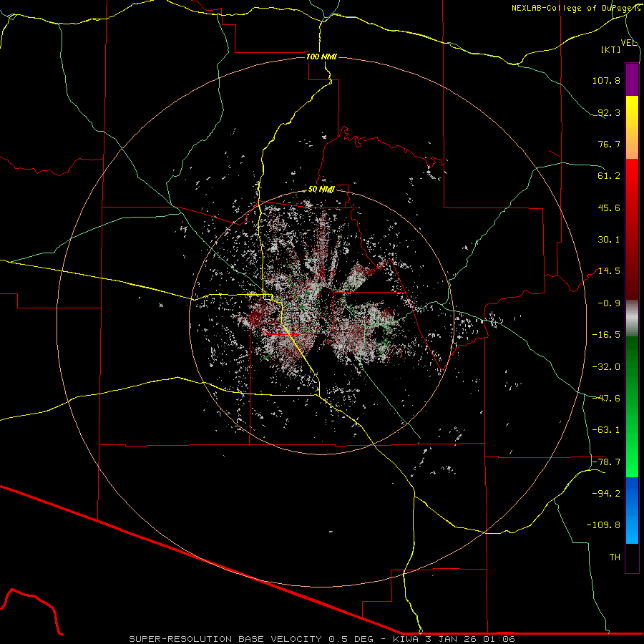Select the gray near-zero color bar segment
644x644 pixels.
tap(632, 318)
